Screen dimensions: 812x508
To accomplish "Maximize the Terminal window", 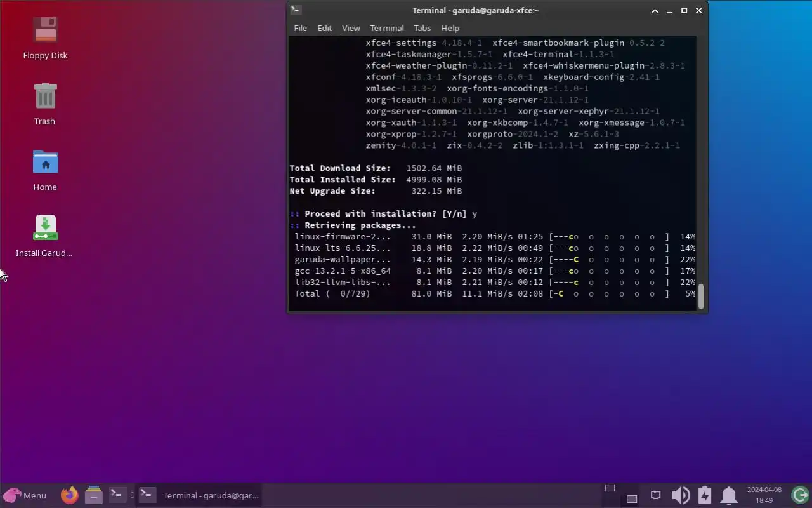I will [684, 11].
